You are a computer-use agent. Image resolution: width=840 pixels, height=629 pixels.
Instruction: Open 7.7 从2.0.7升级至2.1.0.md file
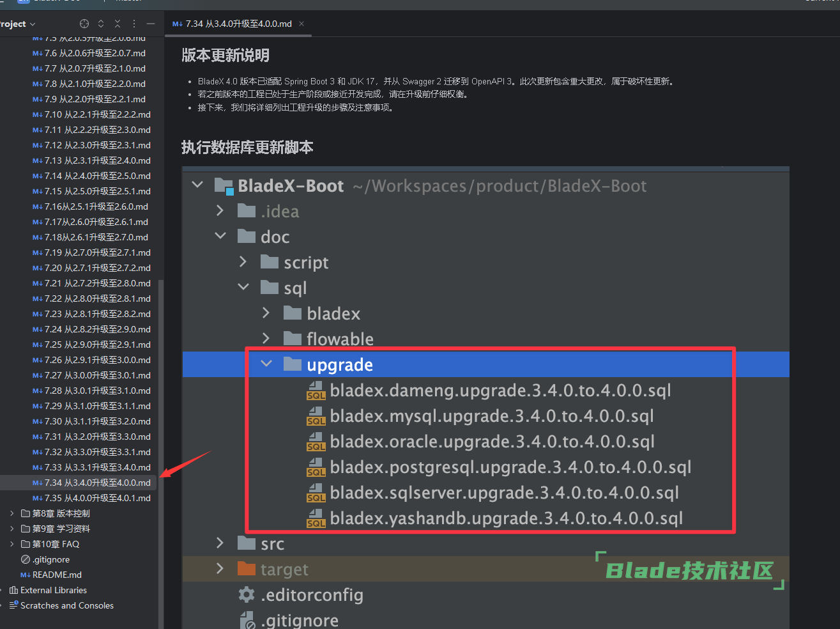tap(95, 68)
